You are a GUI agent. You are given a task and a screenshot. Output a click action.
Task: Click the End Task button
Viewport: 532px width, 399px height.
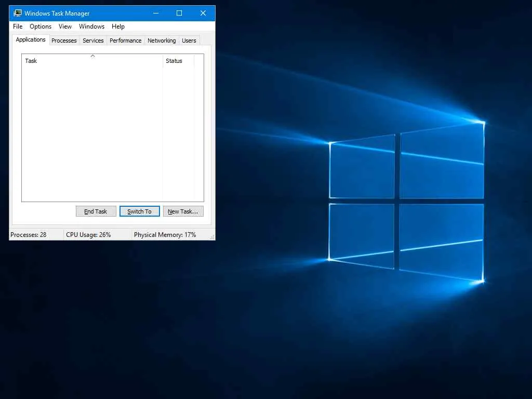click(96, 211)
